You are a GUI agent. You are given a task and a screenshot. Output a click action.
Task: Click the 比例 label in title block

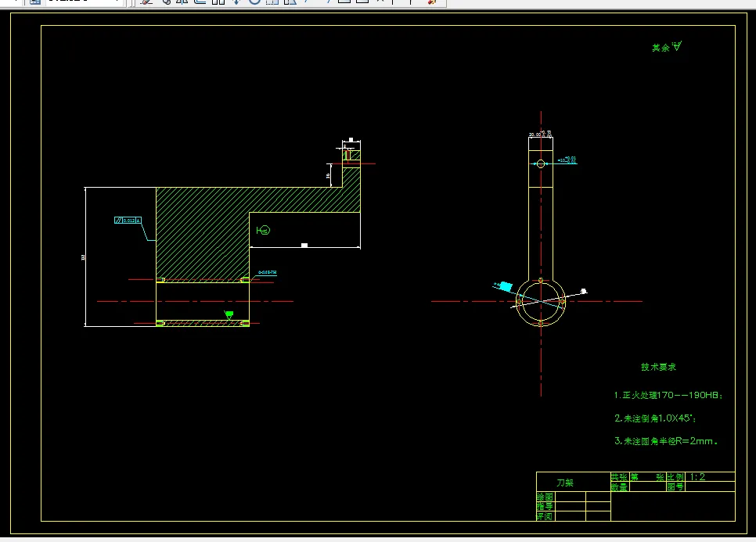coord(675,477)
